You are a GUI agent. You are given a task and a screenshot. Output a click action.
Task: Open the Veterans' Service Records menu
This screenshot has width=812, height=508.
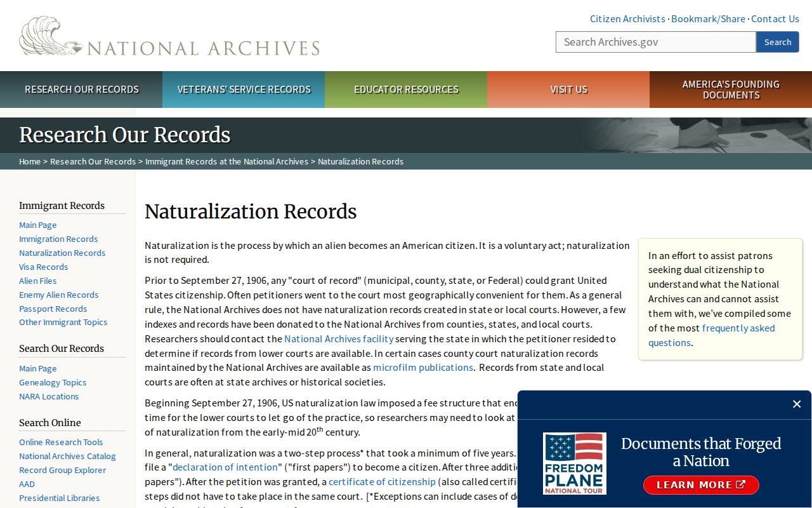click(244, 90)
